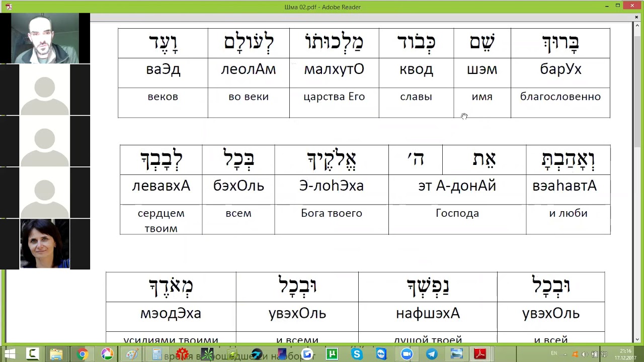Click the translation 'благословенно'
644x362 pixels.
[x=560, y=97]
